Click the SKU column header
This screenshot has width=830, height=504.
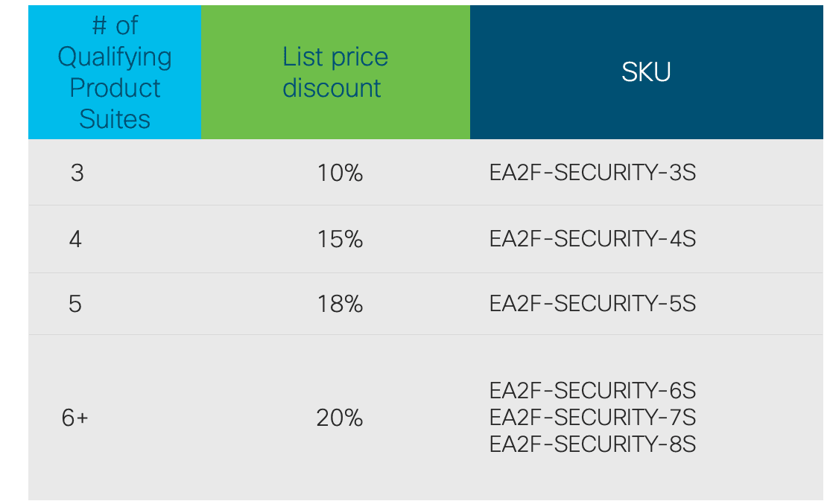tap(646, 72)
